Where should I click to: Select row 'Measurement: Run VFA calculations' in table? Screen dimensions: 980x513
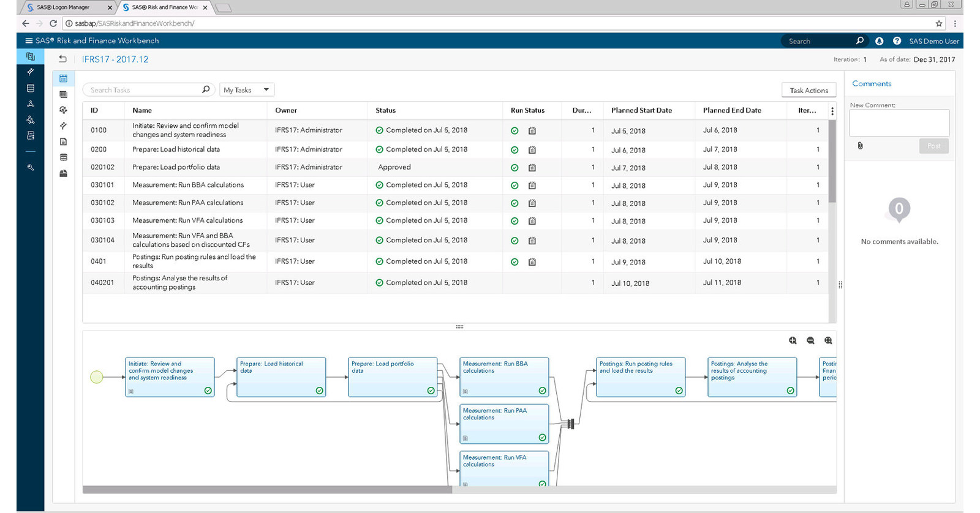click(x=456, y=220)
